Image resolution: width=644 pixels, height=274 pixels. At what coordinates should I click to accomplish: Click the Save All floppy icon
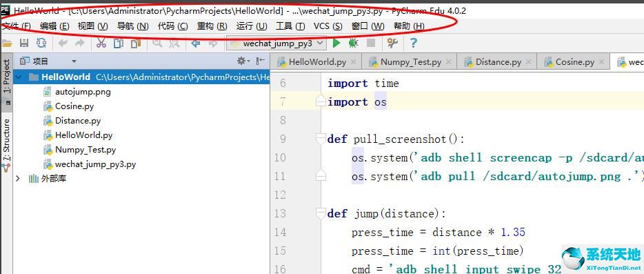coord(24,43)
